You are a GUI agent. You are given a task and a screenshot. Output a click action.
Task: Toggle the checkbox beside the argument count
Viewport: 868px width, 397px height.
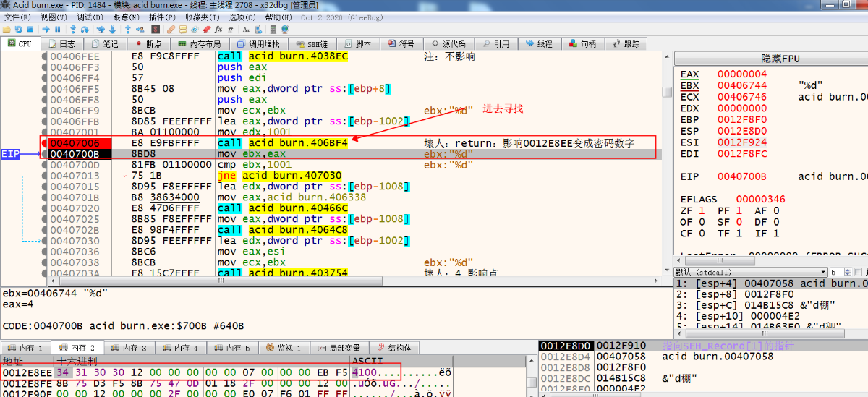tap(859, 272)
